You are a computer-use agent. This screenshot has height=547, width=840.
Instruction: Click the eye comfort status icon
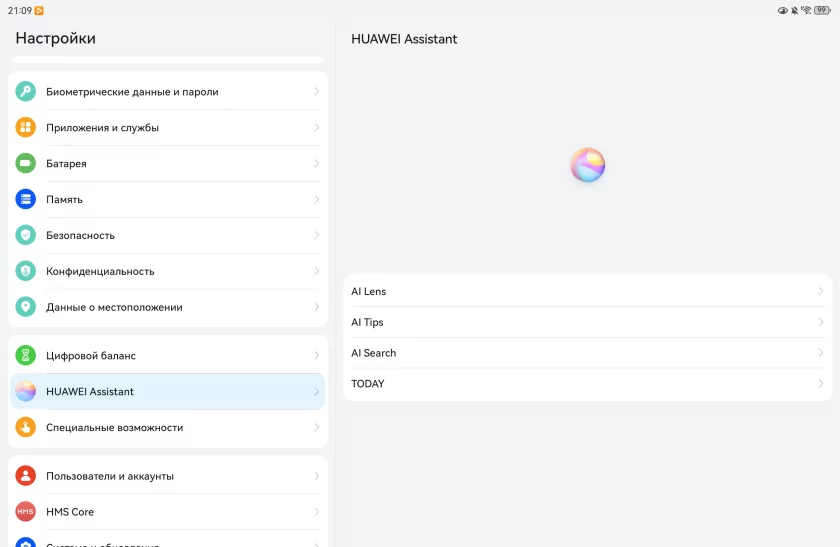pos(783,11)
